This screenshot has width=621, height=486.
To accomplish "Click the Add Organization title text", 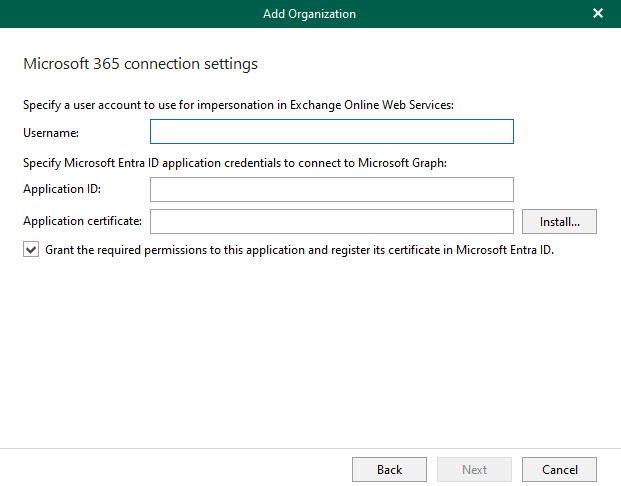I will point(309,14).
